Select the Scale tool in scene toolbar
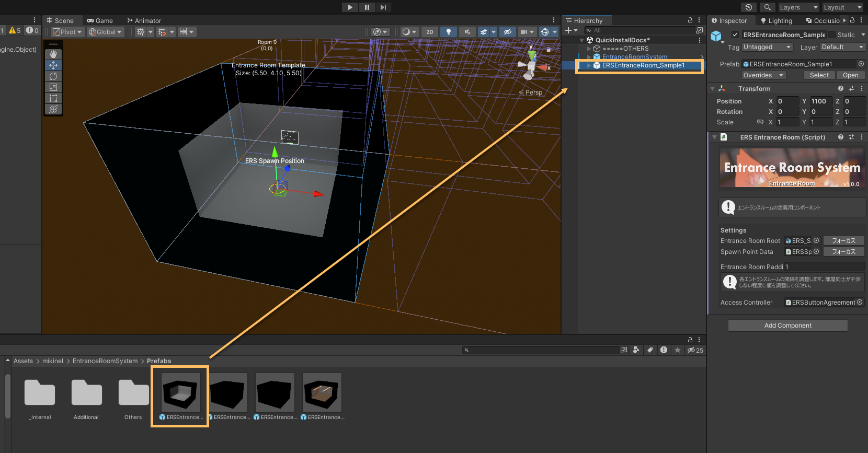This screenshot has width=868, height=453. pos(53,87)
